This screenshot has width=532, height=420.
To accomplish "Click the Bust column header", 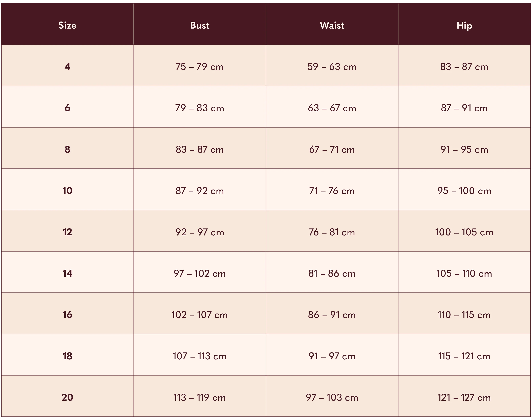I will tap(200, 25).
